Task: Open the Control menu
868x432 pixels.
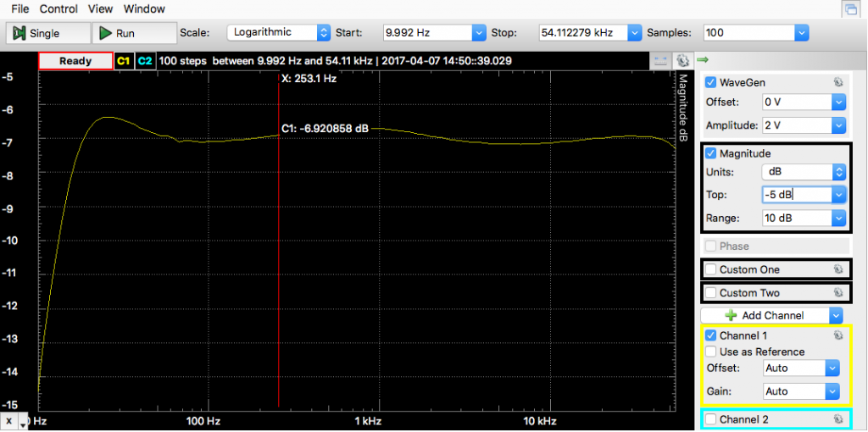Action: (x=58, y=8)
